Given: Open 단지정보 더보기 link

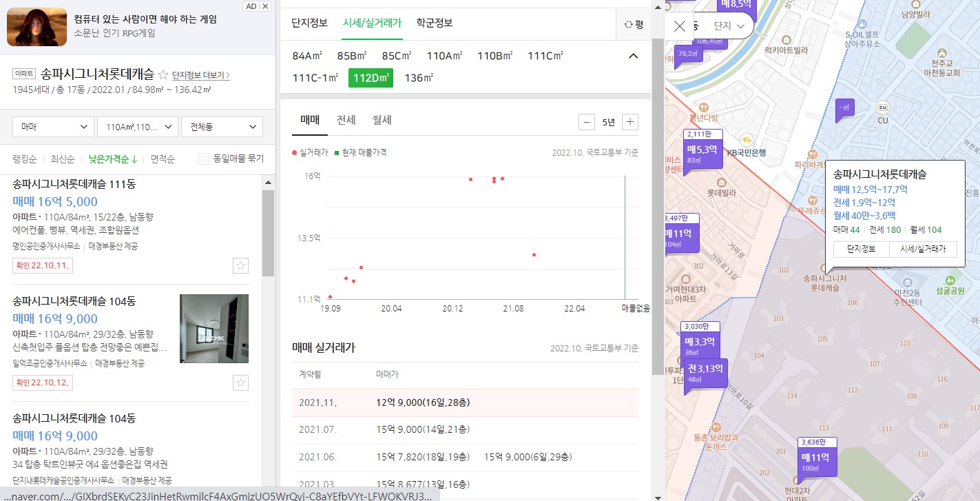Looking at the screenshot, I should [200, 75].
